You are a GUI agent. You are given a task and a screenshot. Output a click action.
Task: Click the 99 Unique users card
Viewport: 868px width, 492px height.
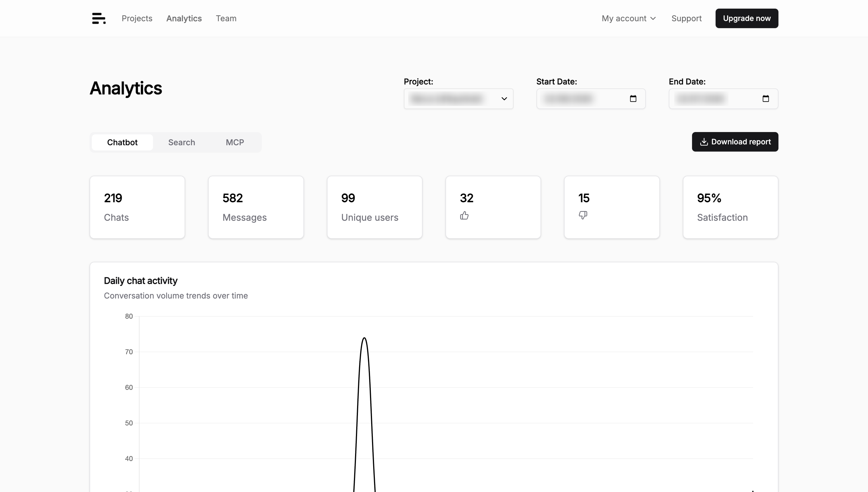[x=374, y=207]
